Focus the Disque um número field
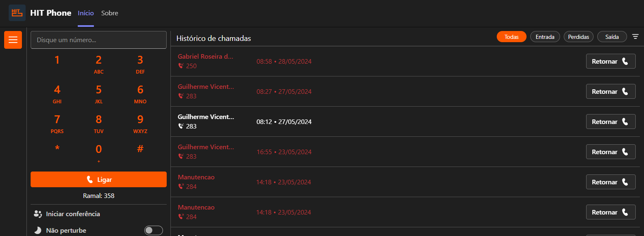644x236 pixels. coord(98,40)
